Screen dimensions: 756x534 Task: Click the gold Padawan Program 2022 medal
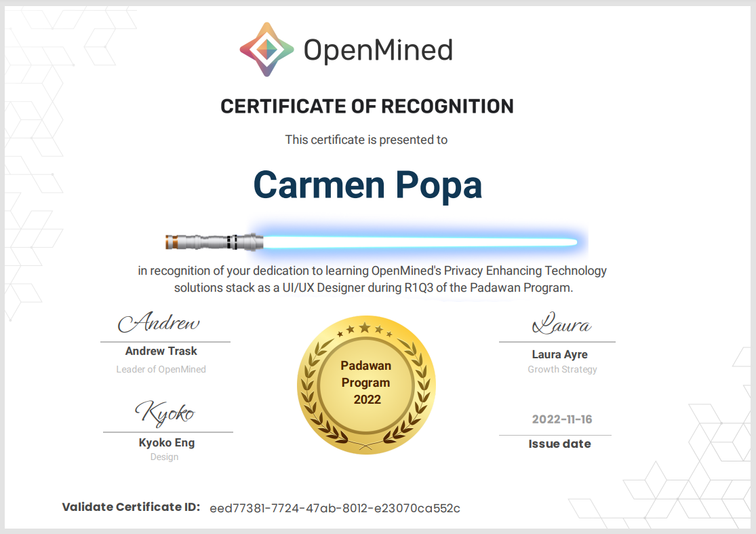coord(366,385)
